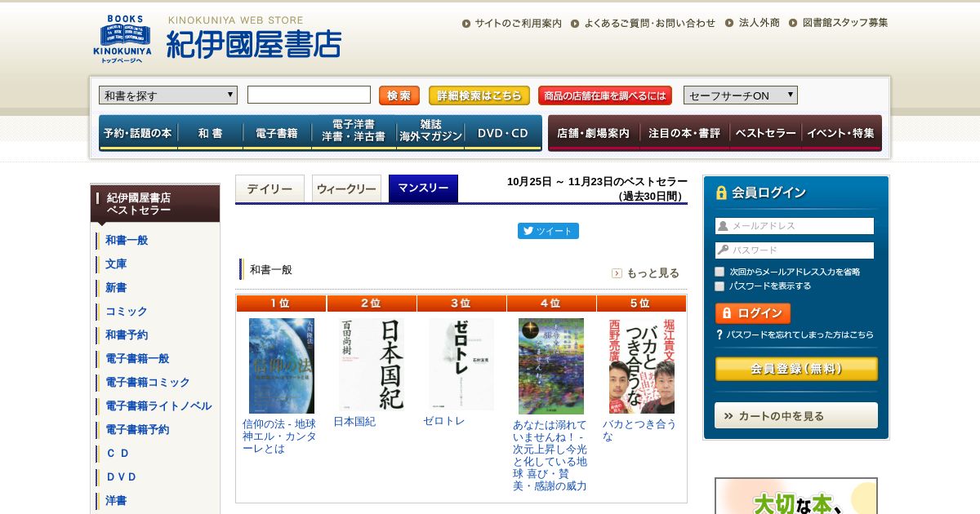The height and width of the screenshot is (514, 980).
Task: Check 次回からメールアドレス入力を省略 checkbox
Action: point(719,272)
